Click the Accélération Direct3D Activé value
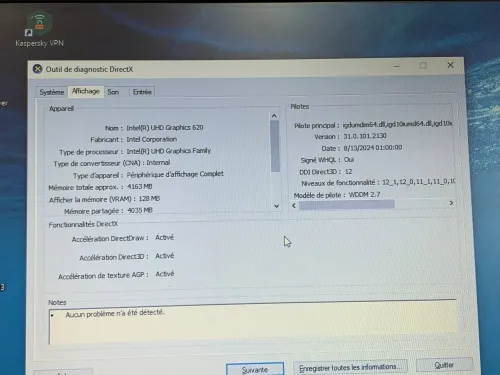The image size is (500, 375). pyautogui.click(x=165, y=256)
